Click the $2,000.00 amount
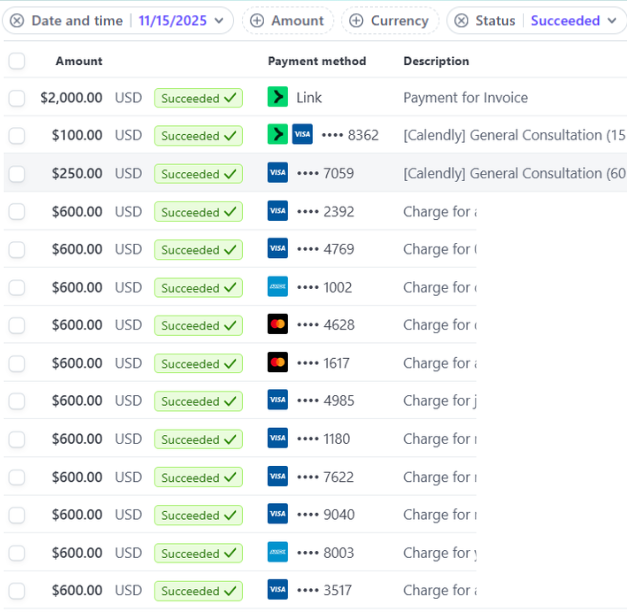This screenshot has width=627, height=612. (71, 98)
